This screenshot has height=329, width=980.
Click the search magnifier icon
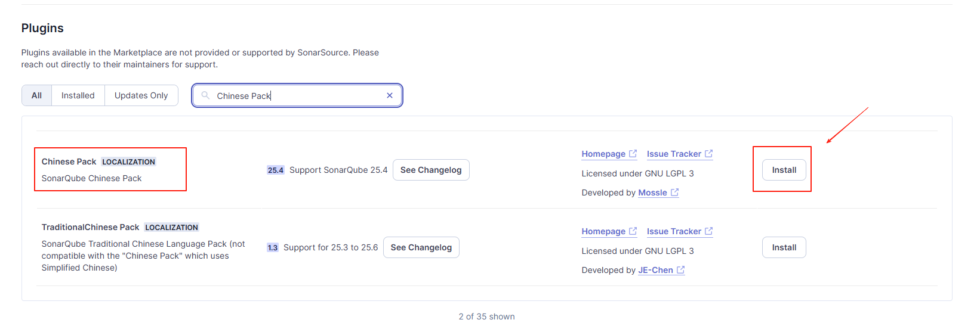[205, 95]
